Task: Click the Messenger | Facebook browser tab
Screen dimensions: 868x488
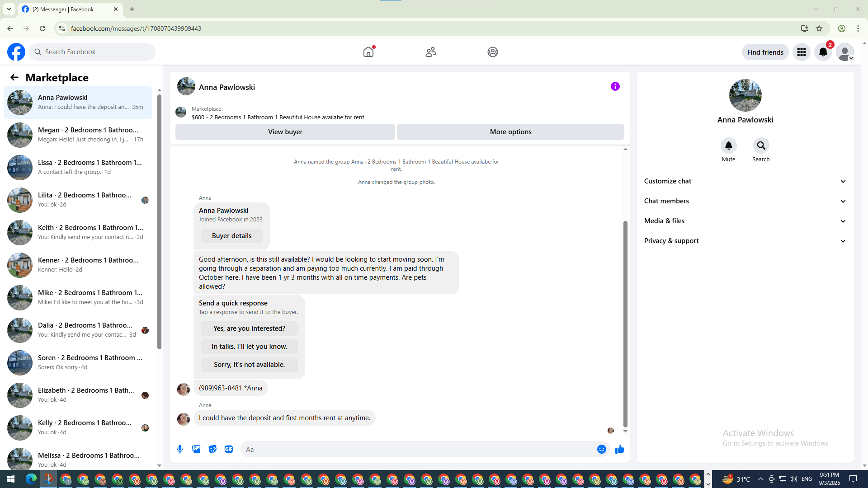Action: click(x=70, y=9)
